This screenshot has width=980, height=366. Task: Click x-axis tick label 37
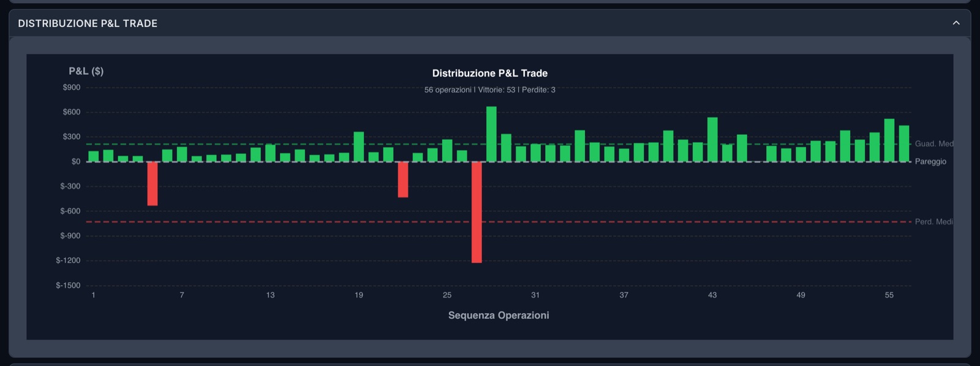click(x=624, y=295)
